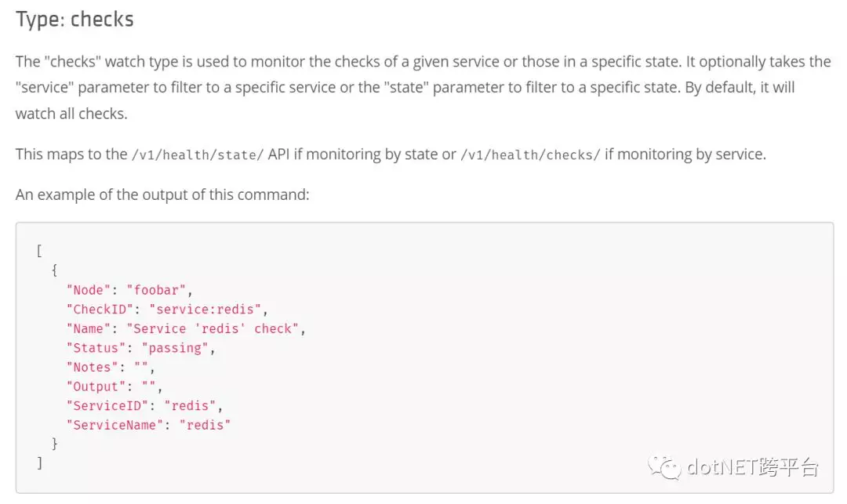The height and width of the screenshot is (504, 847).
Task: Click the /v1/health/checks/ API path
Action: pyautogui.click(x=530, y=155)
